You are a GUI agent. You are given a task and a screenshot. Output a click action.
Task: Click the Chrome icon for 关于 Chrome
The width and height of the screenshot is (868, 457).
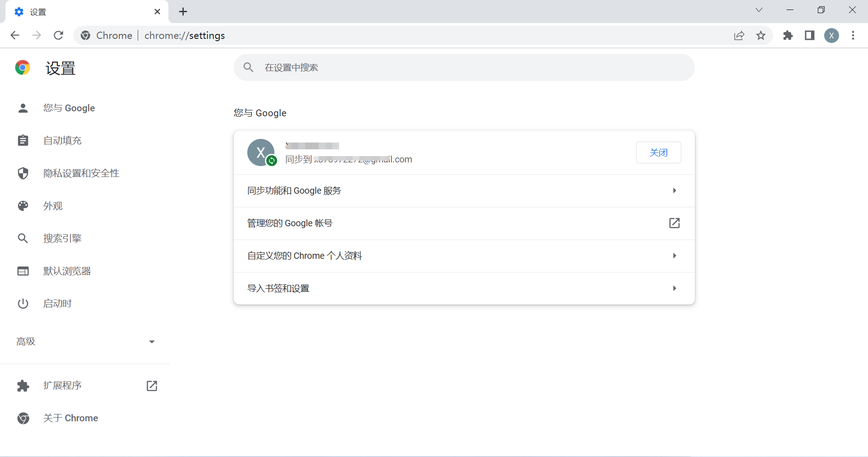[23, 418]
